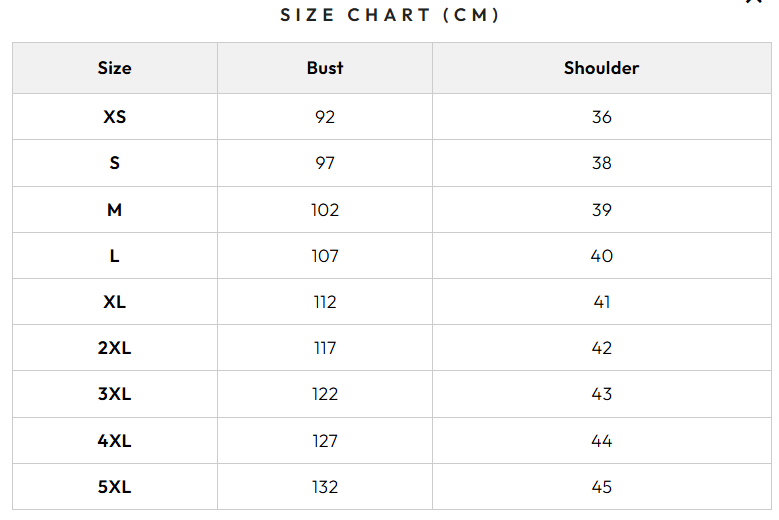Click the shoulder value 36
This screenshot has width=779, height=520.
(601, 117)
